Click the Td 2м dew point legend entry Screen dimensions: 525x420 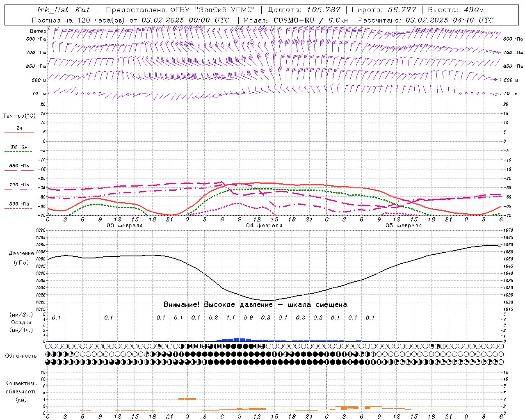[x=19, y=147]
